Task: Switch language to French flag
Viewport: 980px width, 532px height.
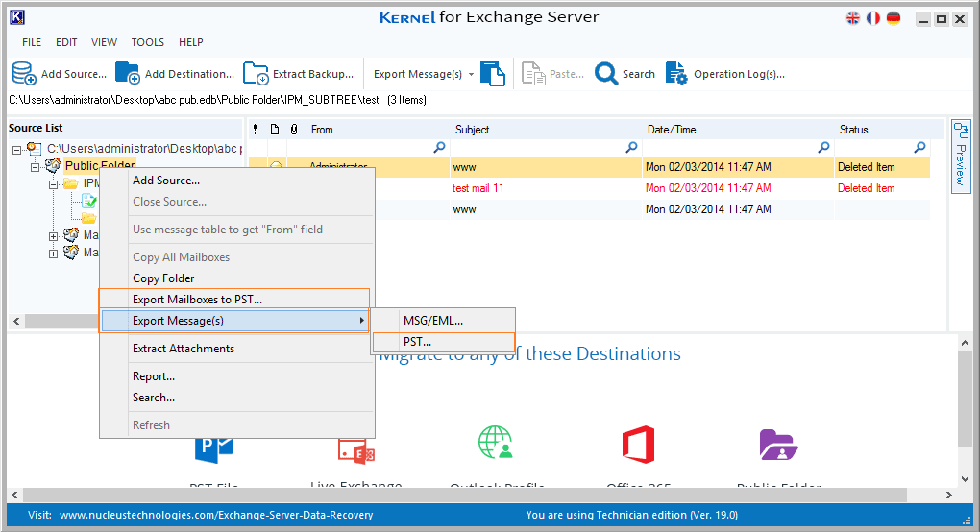Action: (873, 18)
